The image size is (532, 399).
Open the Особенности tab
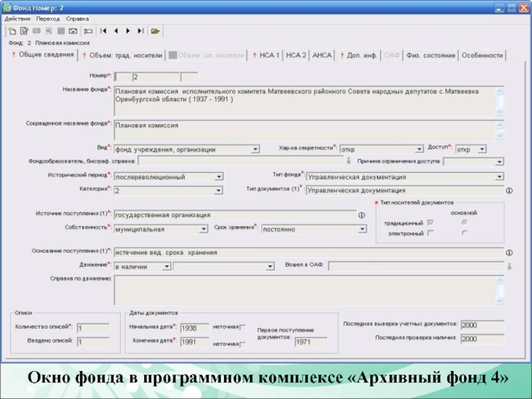click(x=482, y=55)
